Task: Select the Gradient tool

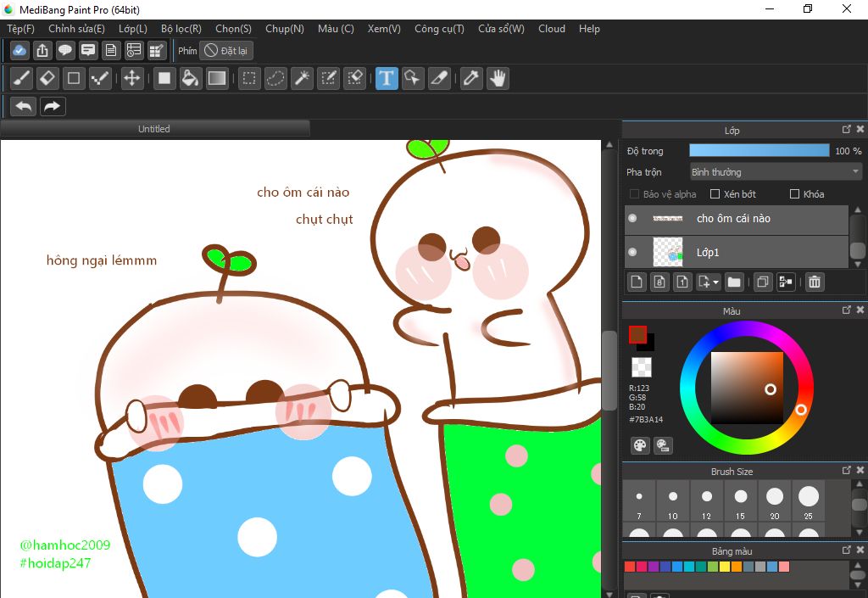Action: click(x=216, y=79)
